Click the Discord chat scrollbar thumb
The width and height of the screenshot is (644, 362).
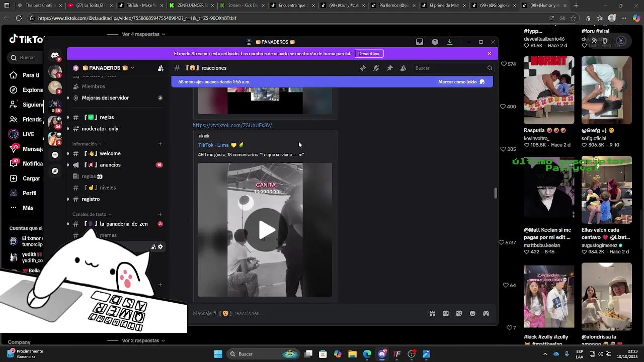click(496, 193)
